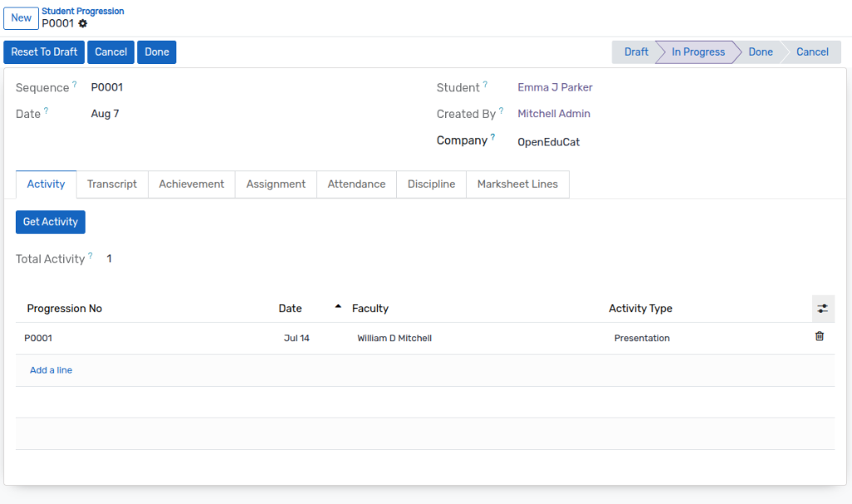The width and height of the screenshot is (852, 504).
Task: Sort by the Faculty column header
Action: click(x=370, y=309)
